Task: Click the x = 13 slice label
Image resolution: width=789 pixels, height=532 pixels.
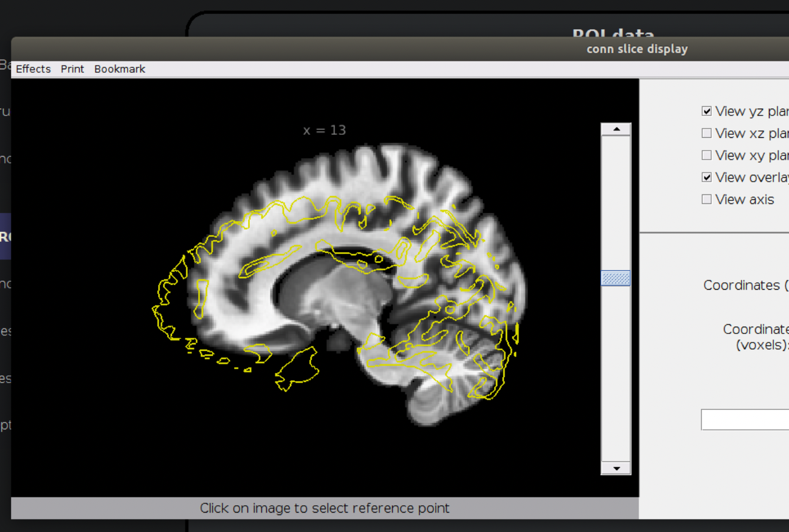Action: pos(325,130)
